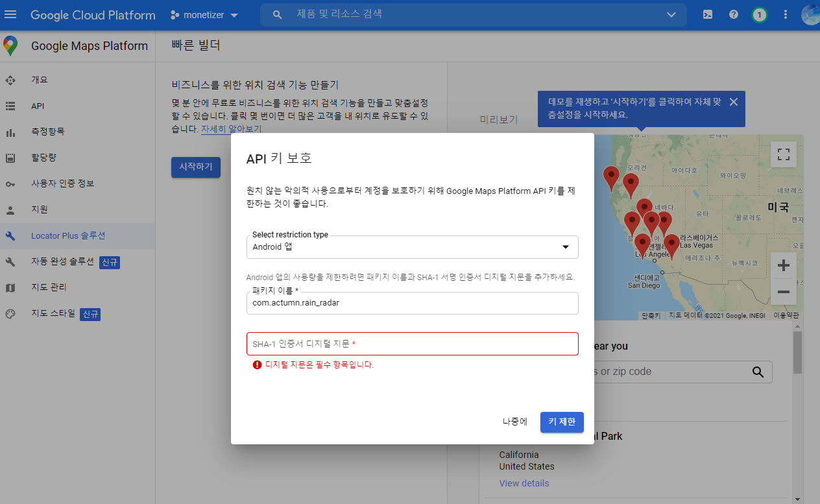This screenshot has width=820, height=504.
Task: Click the search magnifier icon in top bar
Action: tap(277, 14)
